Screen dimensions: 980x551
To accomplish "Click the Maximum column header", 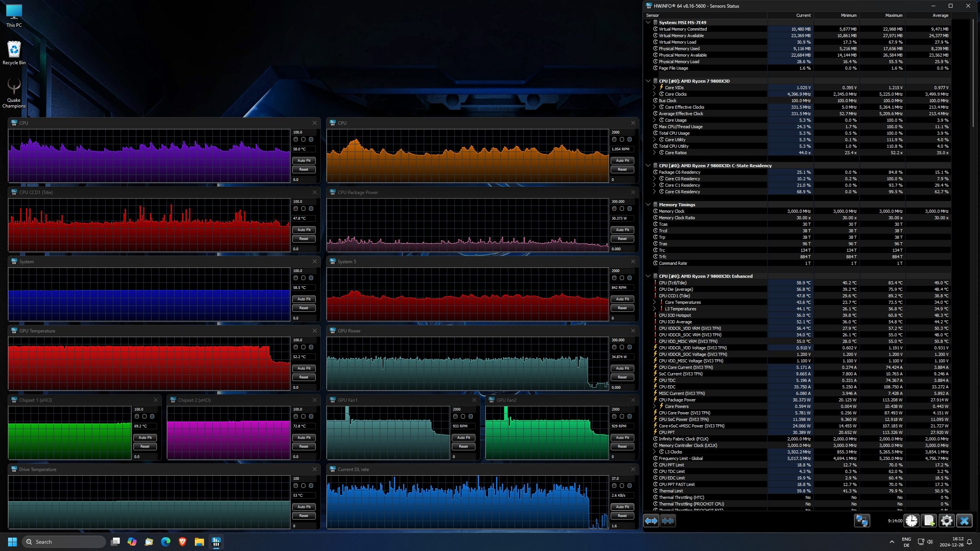I will pos(882,15).
